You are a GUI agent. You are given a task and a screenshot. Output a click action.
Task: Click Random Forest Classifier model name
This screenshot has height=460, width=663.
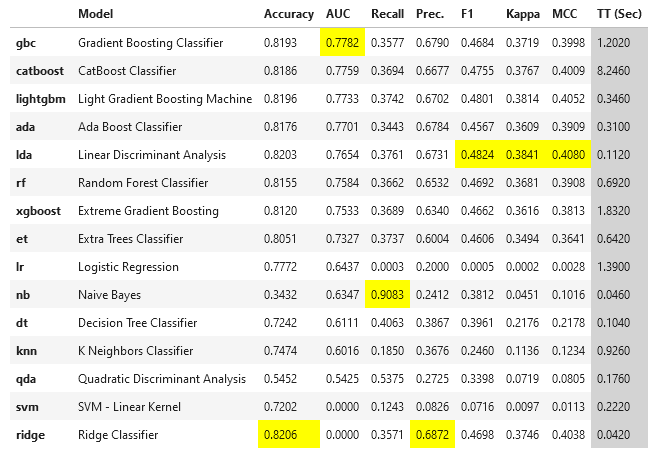(x=143, y=183)
